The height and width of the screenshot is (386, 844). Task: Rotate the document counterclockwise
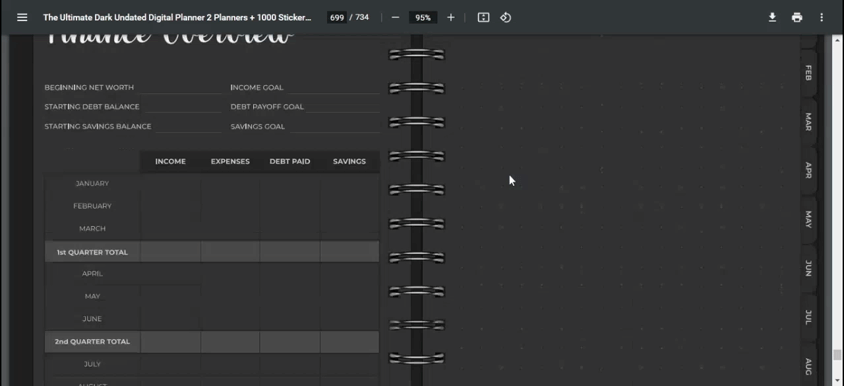(505, 17)
